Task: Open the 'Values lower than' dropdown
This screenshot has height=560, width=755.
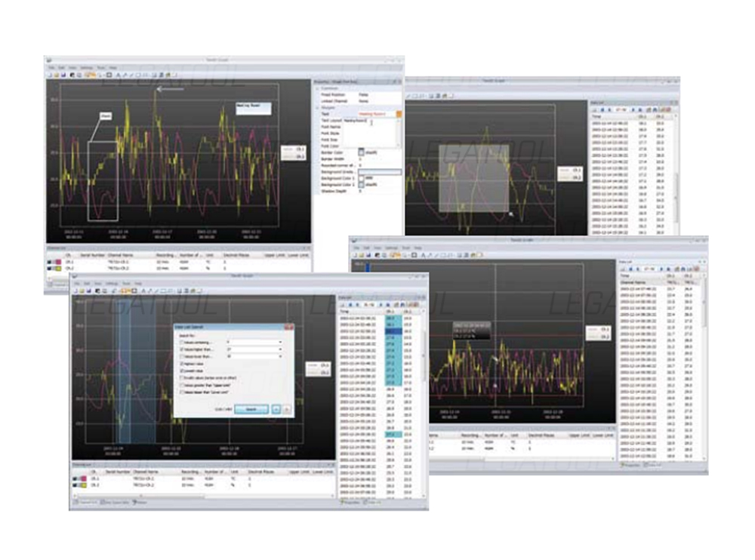Action: tap(280, 356)
